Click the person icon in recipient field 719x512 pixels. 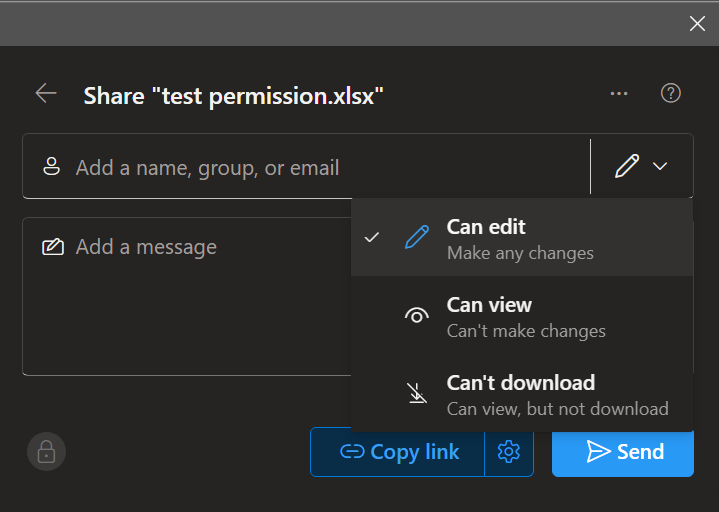pos(52,167)
